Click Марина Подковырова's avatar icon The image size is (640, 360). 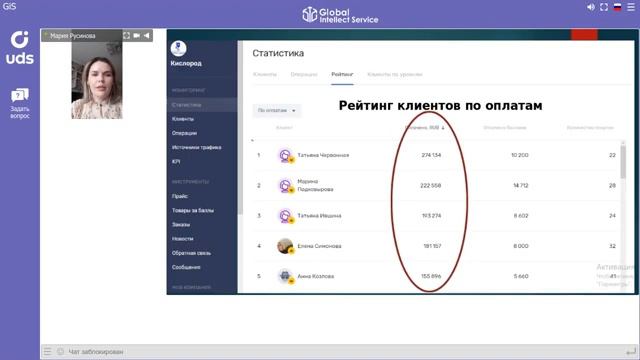tap(286, 186)
